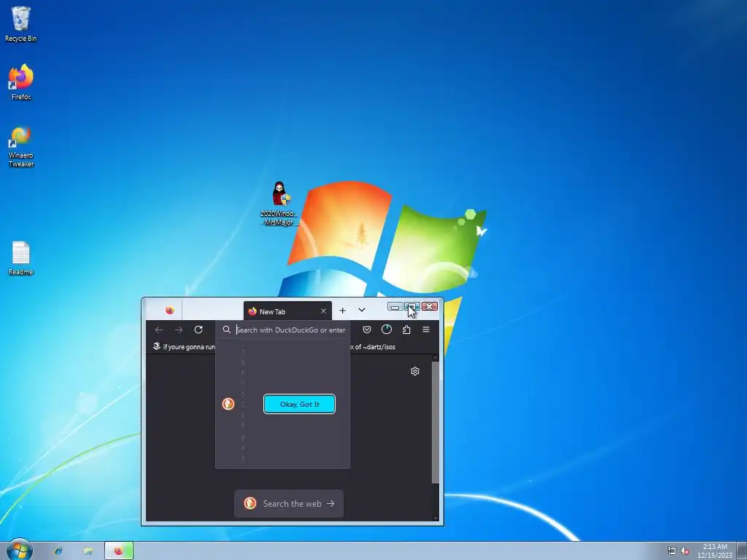The image size is (747, 560).
Task: Maximize the Firefox window
Action: coord(412,307)
